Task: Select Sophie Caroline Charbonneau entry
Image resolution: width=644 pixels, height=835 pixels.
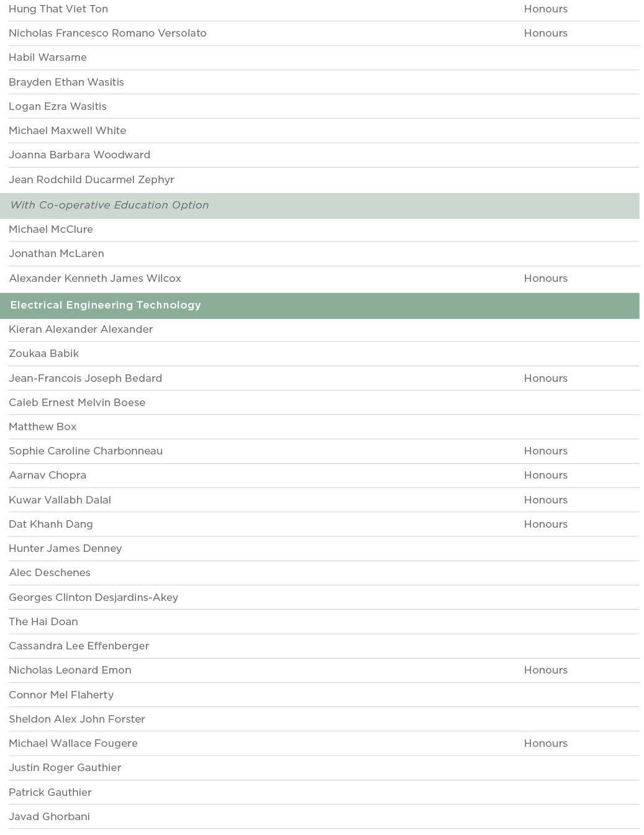Action: (86, 451)
